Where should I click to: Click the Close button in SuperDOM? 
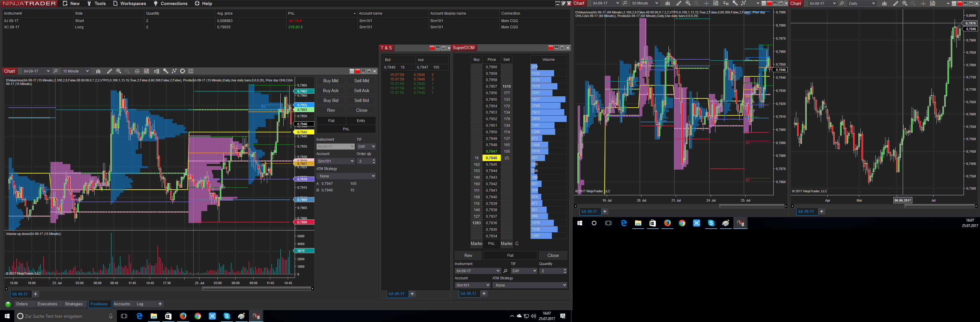pyautogui.click(x=553, y=256)
